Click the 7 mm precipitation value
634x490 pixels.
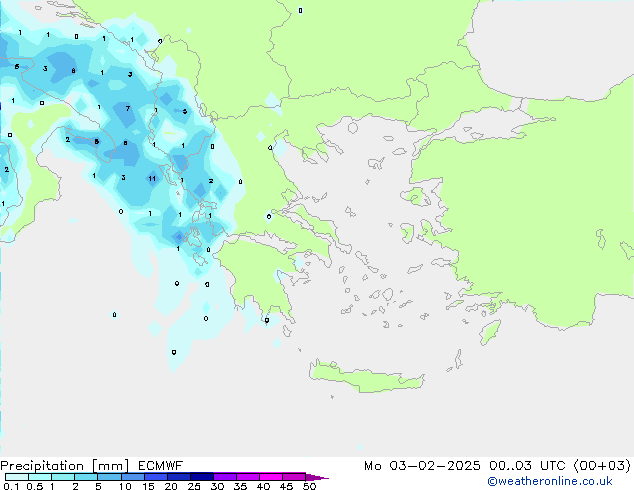coord(128,108)
